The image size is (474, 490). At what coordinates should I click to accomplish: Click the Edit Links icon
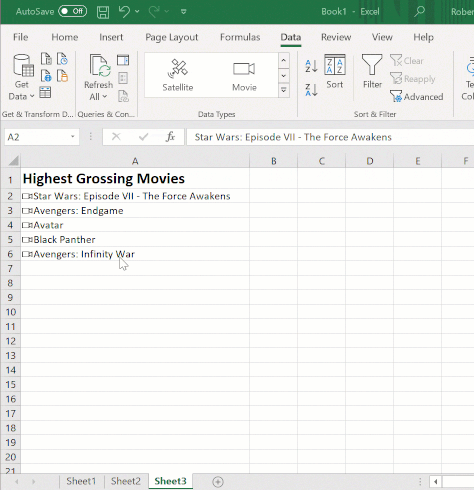(x=123, y=96)
